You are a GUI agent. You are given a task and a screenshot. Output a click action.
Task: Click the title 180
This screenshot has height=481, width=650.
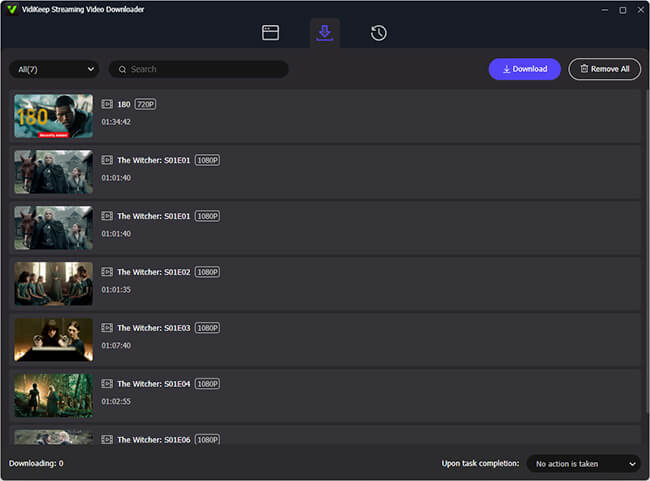click(124, 104)
